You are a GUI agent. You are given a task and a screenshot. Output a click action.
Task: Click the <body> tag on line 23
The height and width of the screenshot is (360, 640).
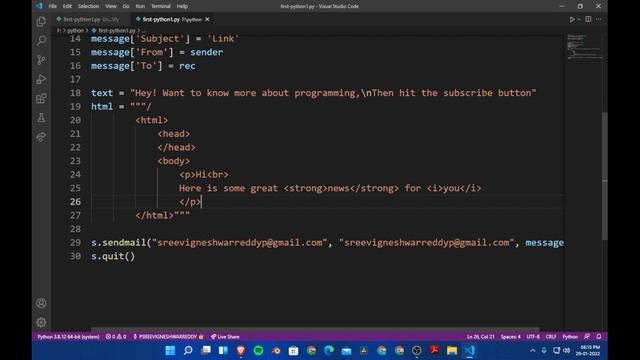(x=173, y=161)
